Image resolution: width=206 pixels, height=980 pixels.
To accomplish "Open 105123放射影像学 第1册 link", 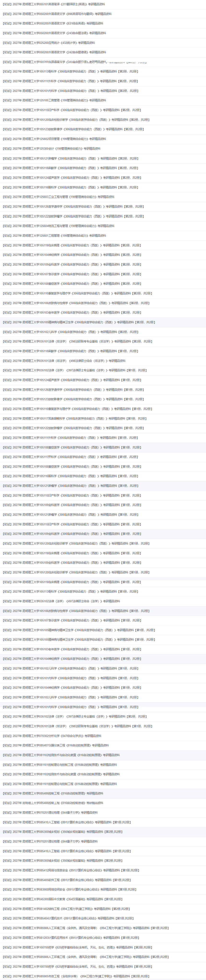I will pos(74,399).
